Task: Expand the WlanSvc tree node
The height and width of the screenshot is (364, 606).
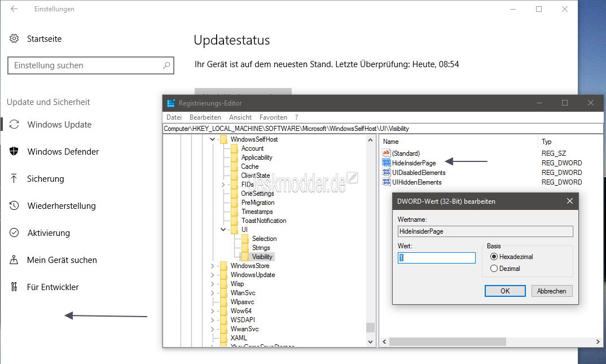Action: click(x=212, y=293)
